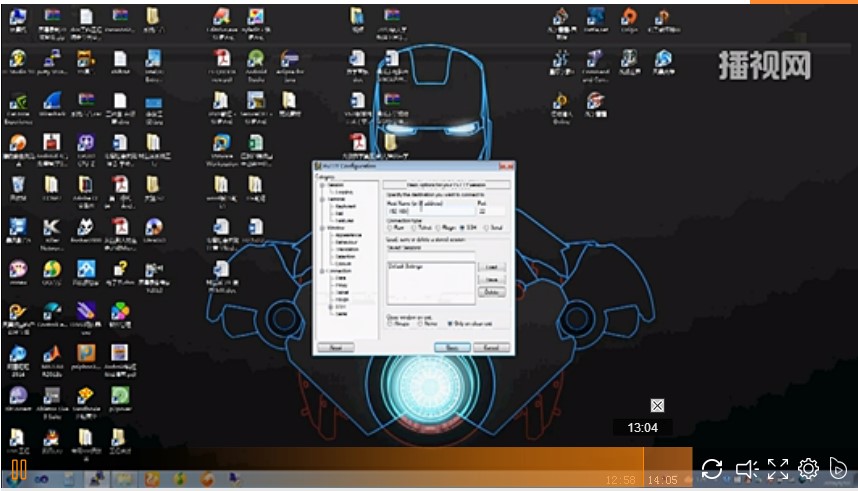Click the Open button in PuTTY
858x491 pixels.
pyautogui.click(x=453, y=348)
